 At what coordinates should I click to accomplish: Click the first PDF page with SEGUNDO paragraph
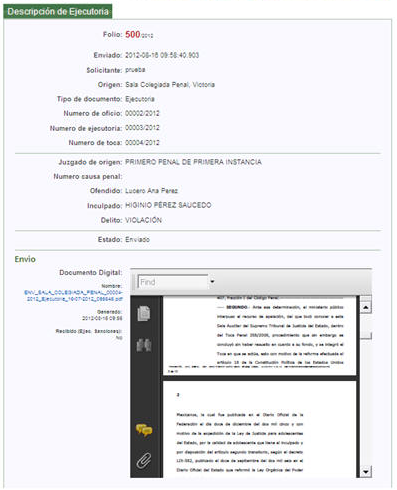(x=259, y=335)
